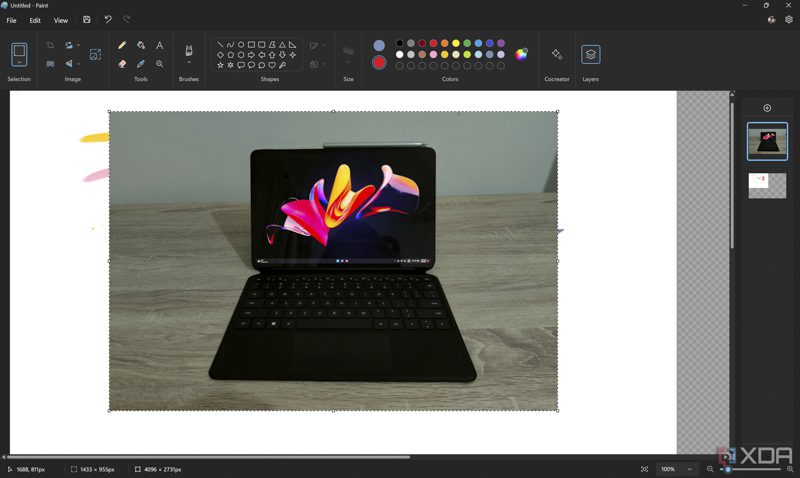Click the Crop tool icon
This screenshot has height=478, width=800.
(50, 45)
